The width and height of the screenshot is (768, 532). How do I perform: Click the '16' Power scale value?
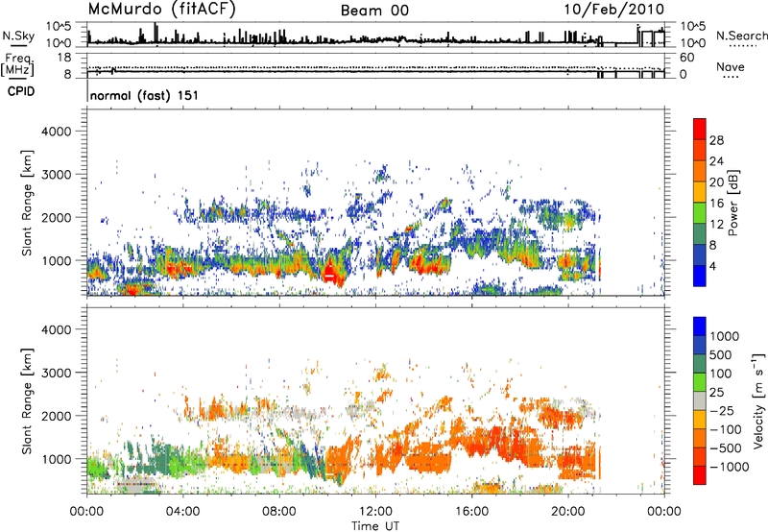(x=716, y=204)
